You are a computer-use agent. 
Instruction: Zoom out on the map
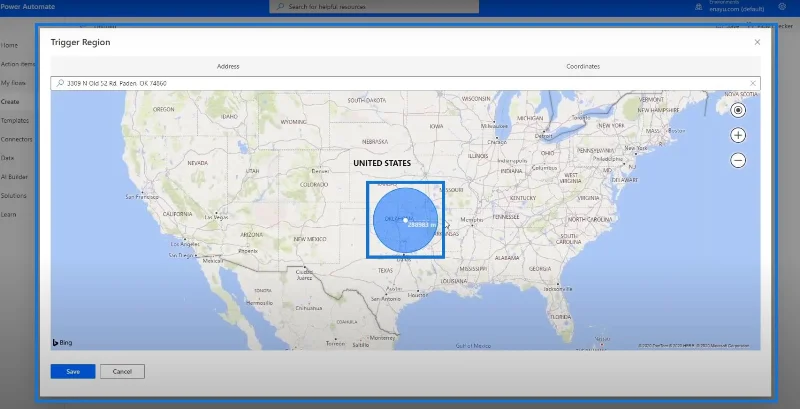click(738, 161)
